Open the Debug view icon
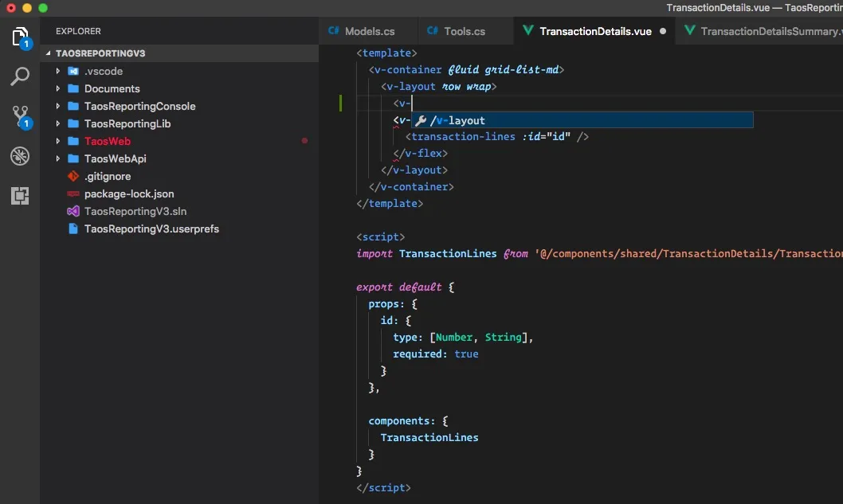Screen dimensions: 843x504 tap(20, 156)
